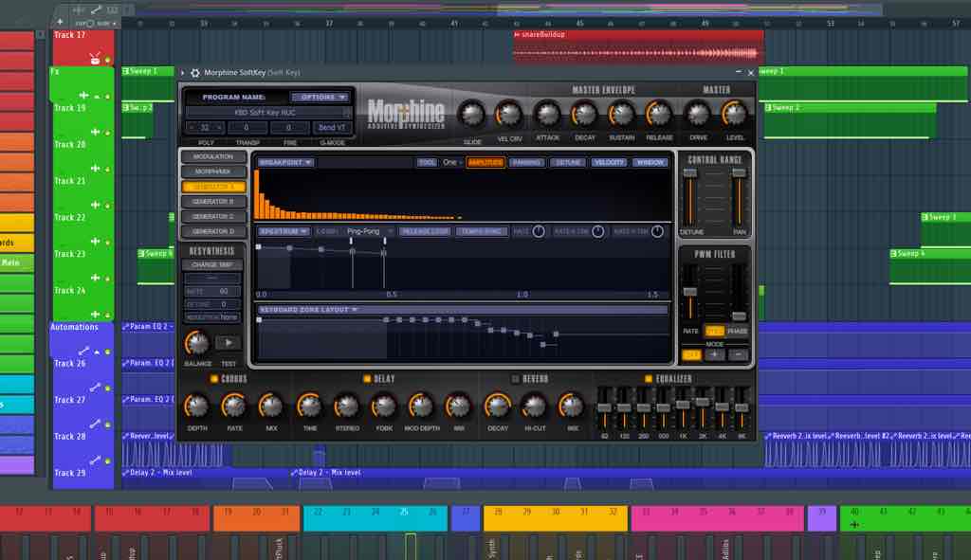Screen dimensions: 971x560
Task: Switch to the Morph/Mix page
Action: pos(213,172)
